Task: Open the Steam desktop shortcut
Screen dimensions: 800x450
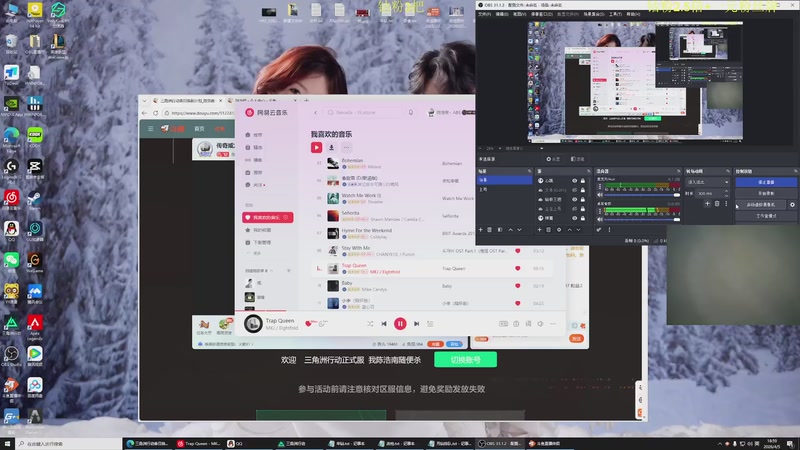Action: [x=35, y=200]
